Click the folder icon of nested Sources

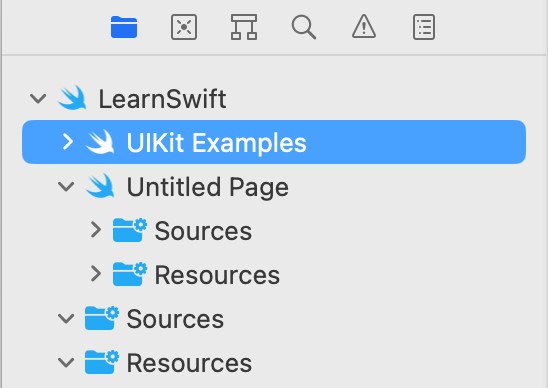(x=129, y=230)
